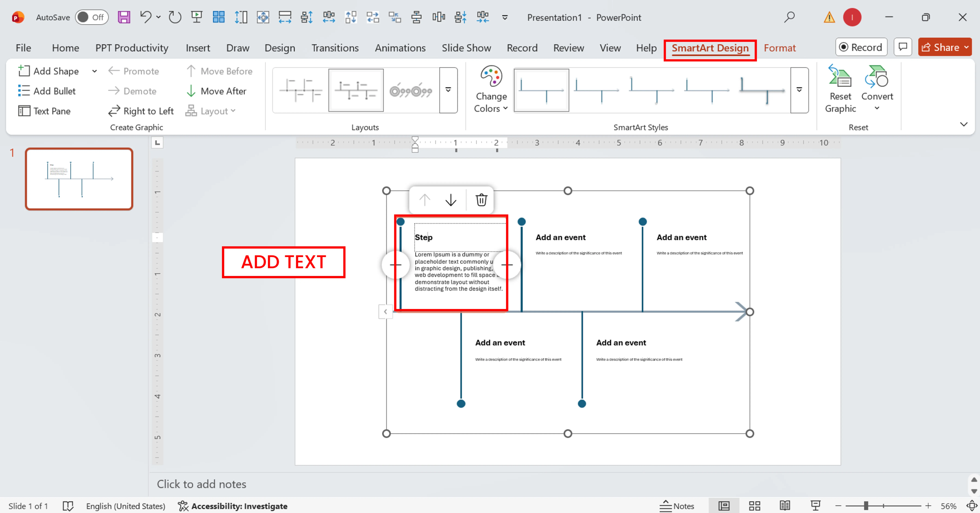This screenshot has width=980, height=513.
Task: Select slide 1 thumbnail
Action: tap(79, 179)
